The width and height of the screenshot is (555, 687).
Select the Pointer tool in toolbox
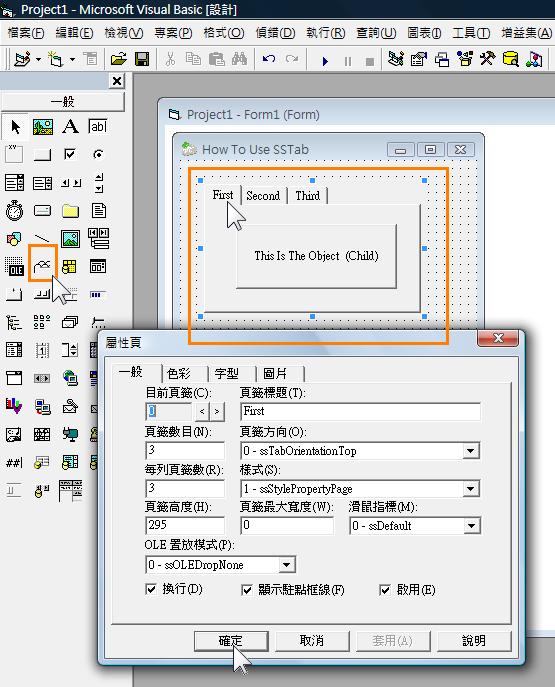click(x=15, y=127)
